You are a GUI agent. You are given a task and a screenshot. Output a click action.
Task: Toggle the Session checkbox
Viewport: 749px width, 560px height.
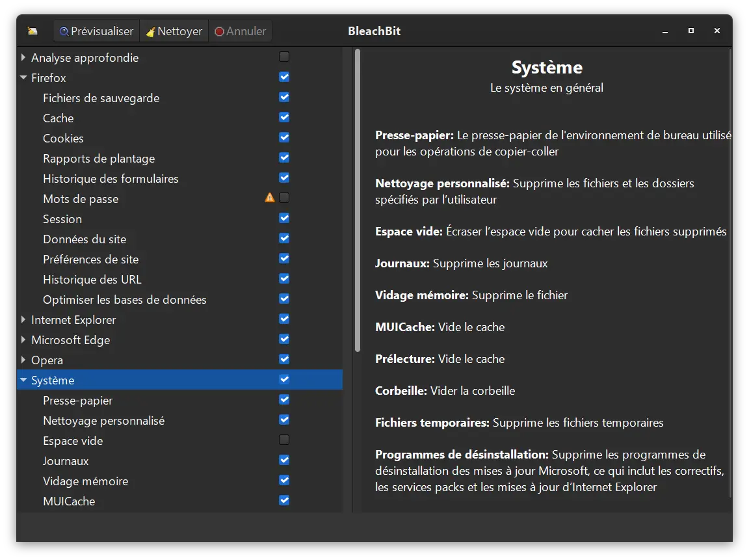pos(284,218)
